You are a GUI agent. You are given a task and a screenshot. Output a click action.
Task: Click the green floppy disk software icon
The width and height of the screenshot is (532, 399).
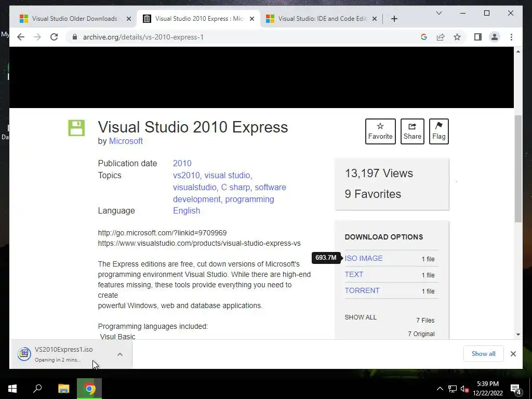click(x=76, y=128)
